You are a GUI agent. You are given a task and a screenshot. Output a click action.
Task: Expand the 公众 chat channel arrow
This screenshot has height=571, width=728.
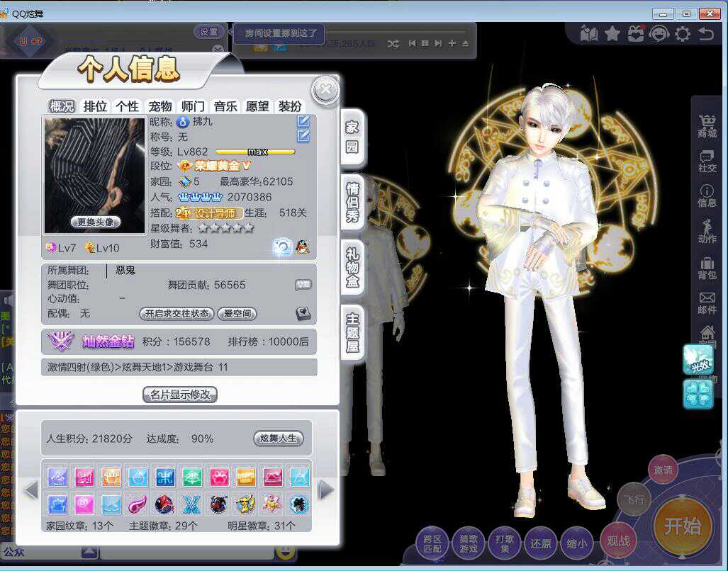89,552
